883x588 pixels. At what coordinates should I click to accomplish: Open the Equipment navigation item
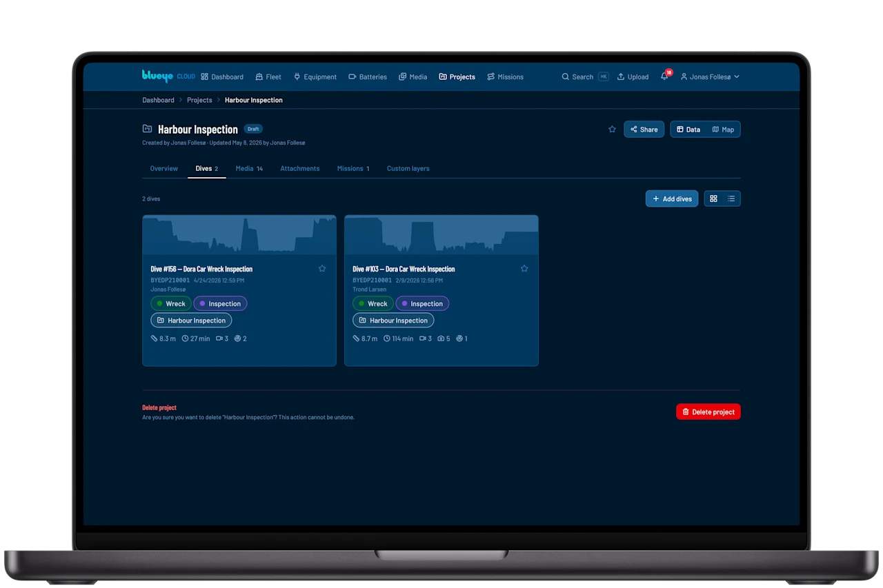(315, 77)
